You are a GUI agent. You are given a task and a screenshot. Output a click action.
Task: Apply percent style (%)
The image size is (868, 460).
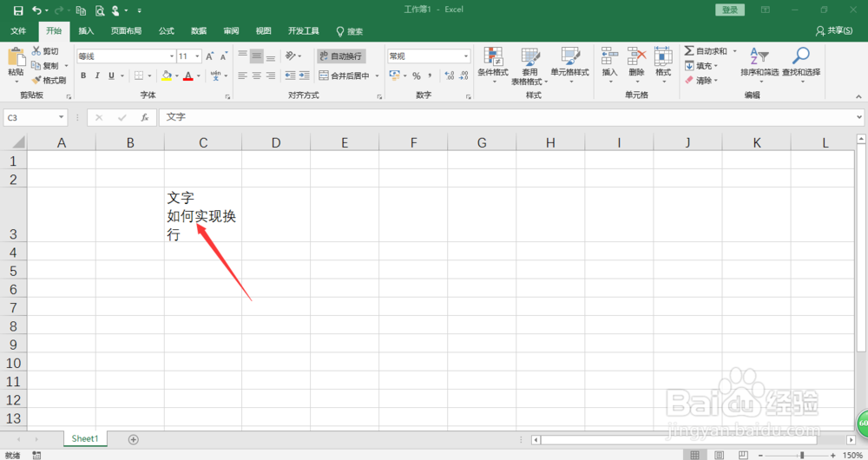[417, 76]
